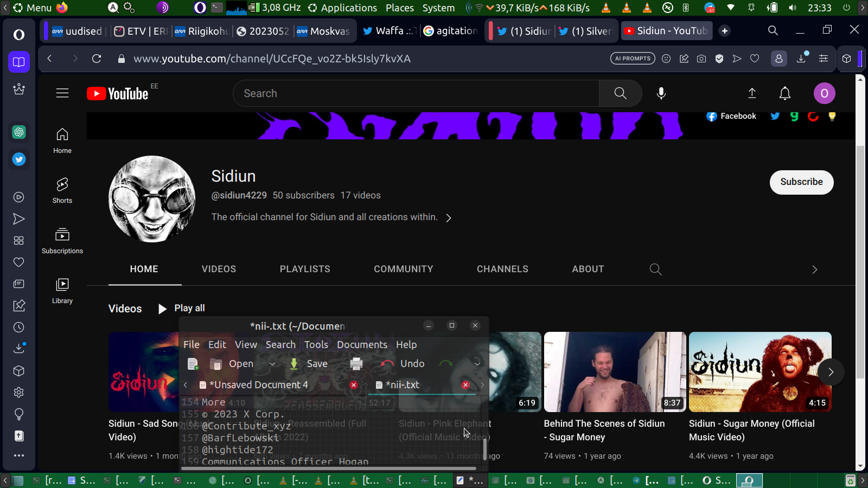Open Library in YouTube sidebar

click(x=62, y=291)
